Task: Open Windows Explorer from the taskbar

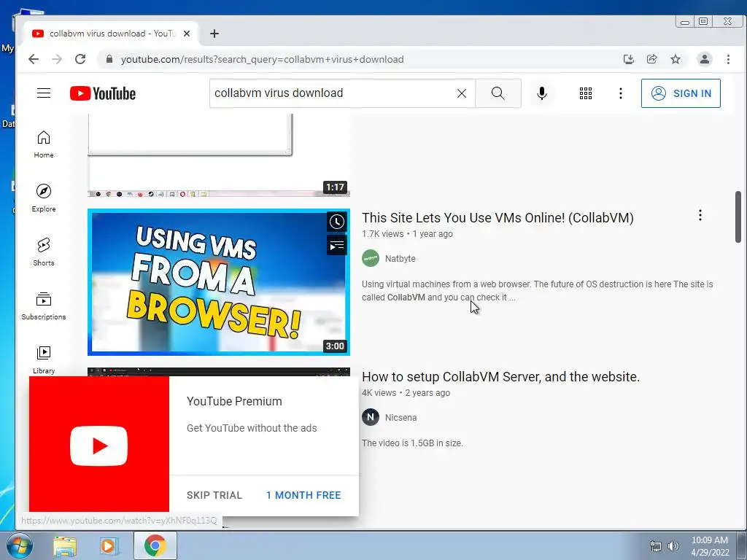Action: pos(65,546)
